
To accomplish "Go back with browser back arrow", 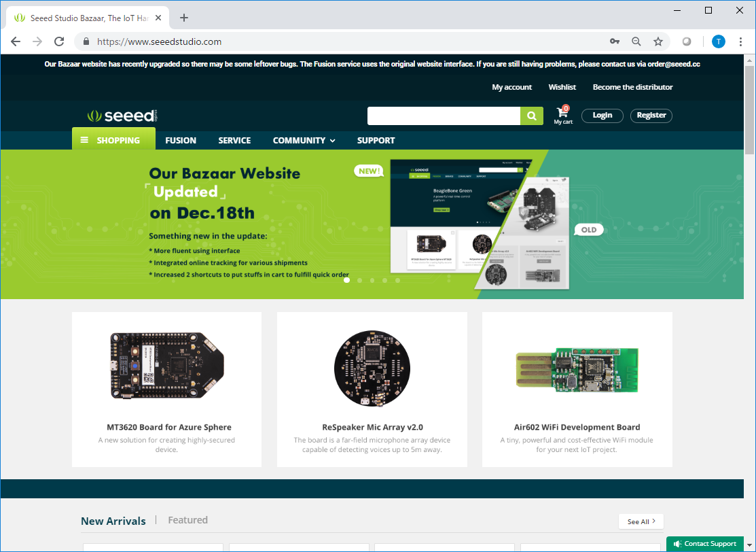I will 16,41.
